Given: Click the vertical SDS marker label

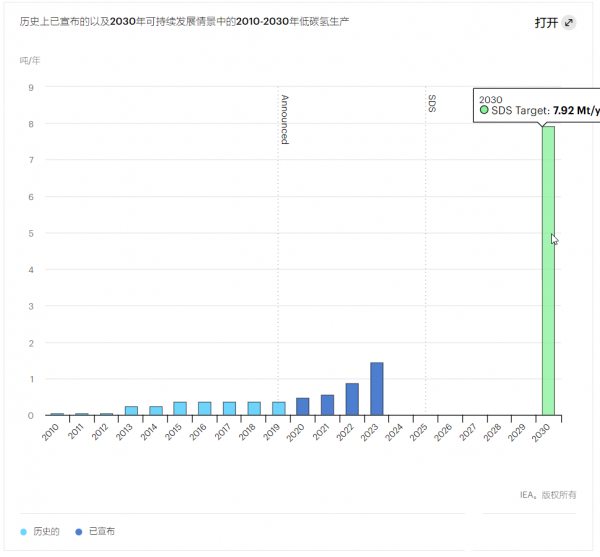Looking at the screenshot, I should click(x=431, y=103).
